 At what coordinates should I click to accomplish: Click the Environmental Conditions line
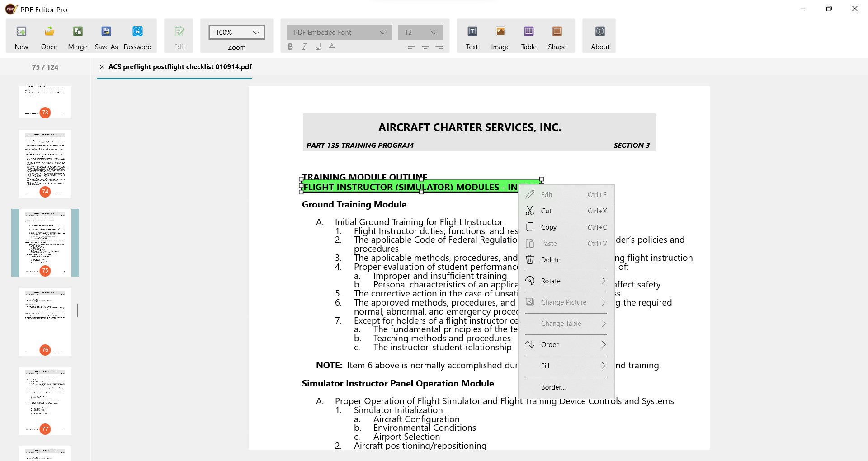(x=425, y=428)
